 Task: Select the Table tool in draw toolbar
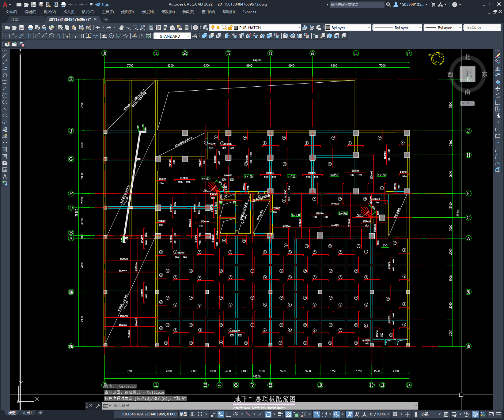(5, 170)
